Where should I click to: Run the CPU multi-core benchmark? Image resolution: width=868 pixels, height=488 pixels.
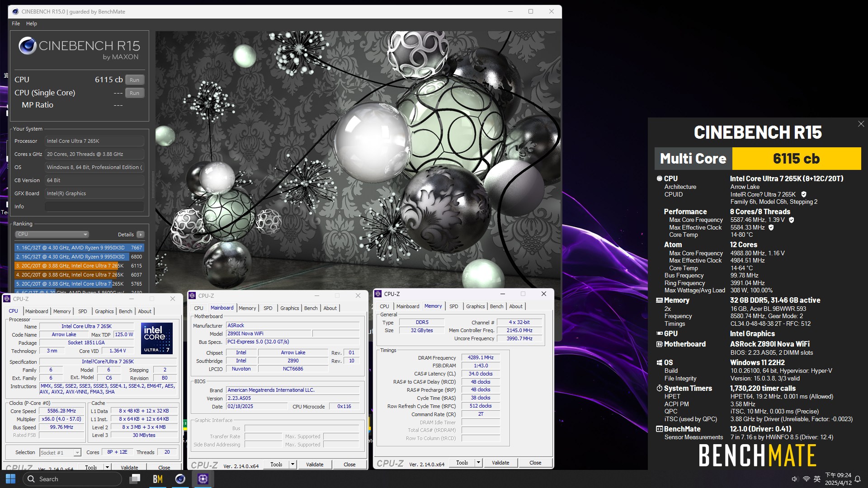click(x=134, y=80)
